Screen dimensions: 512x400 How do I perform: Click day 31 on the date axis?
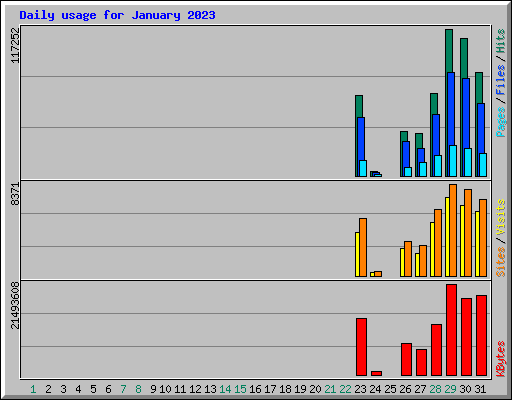coord(480,389)
